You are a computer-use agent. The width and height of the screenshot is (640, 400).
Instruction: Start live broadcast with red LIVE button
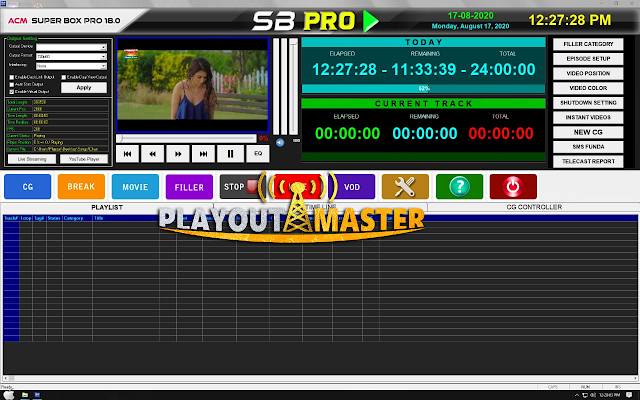298,187
